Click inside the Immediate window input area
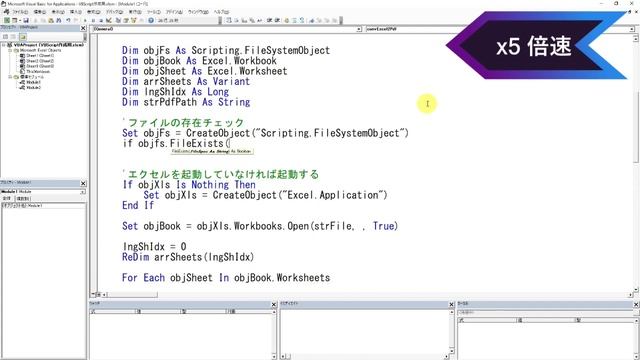This screenshot has height=360, width=640. [364, 331]
